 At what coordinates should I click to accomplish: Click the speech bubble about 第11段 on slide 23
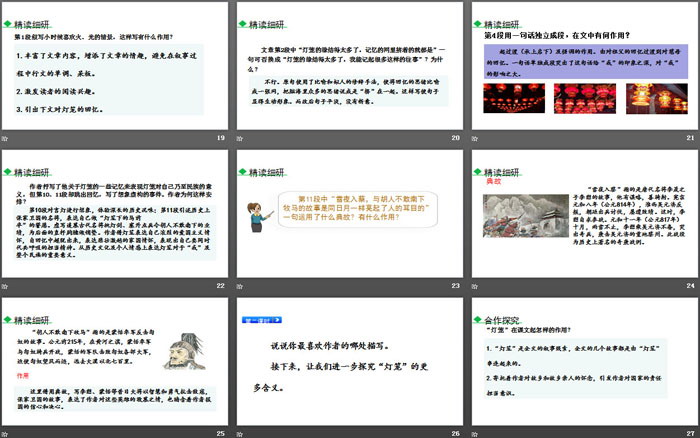tap(358, 209)
